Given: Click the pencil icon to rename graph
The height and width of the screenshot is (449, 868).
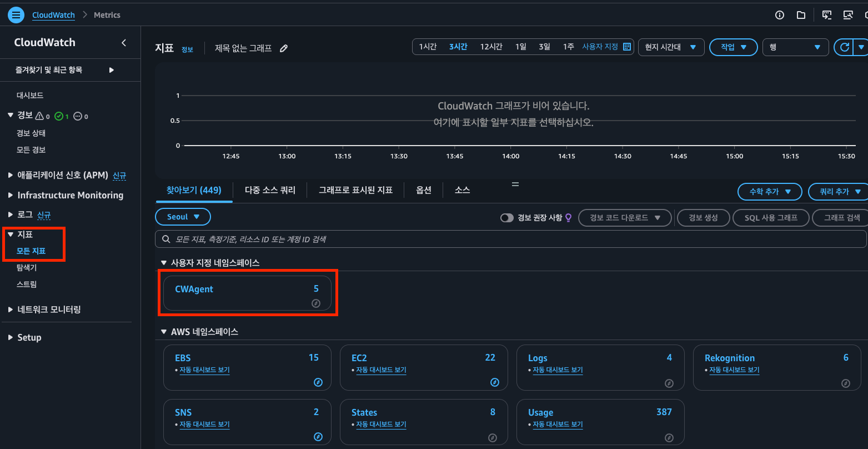Looking at the screenshot, I should point(284,48).
